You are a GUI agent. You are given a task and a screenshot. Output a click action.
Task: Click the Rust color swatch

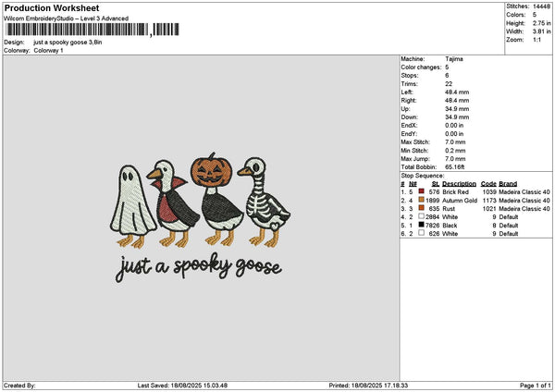click(421, 208)
